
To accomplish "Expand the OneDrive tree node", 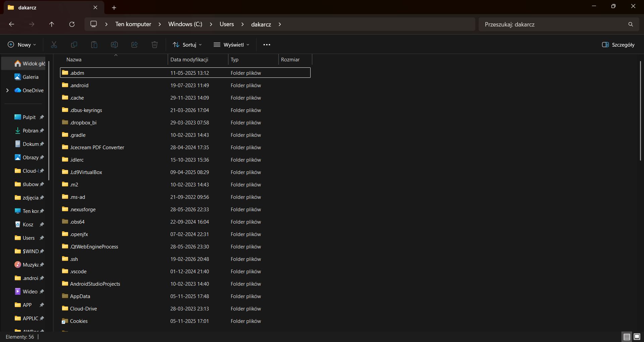I will [7, 90].
